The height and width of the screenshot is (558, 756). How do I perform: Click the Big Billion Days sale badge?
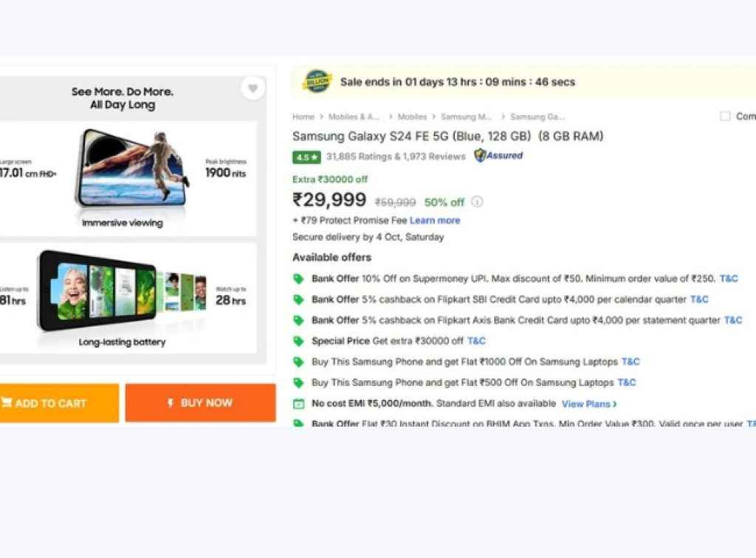pos(317,81)
